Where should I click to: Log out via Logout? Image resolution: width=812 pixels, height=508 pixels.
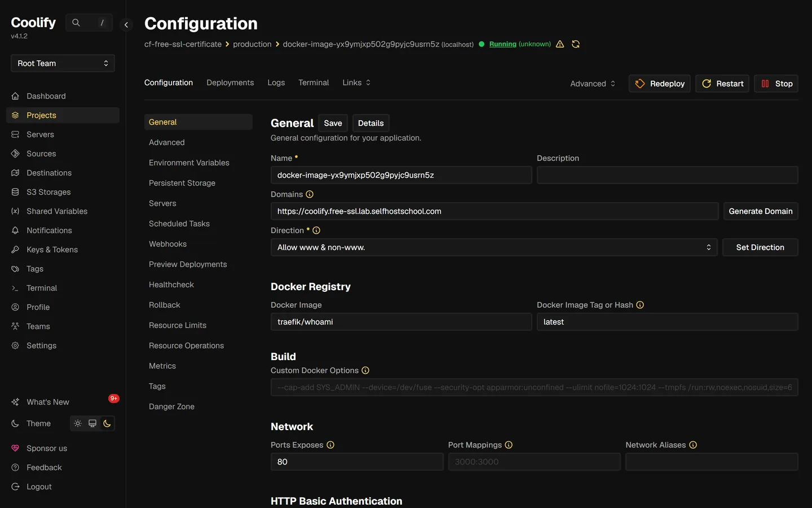[x=63, y=487]
